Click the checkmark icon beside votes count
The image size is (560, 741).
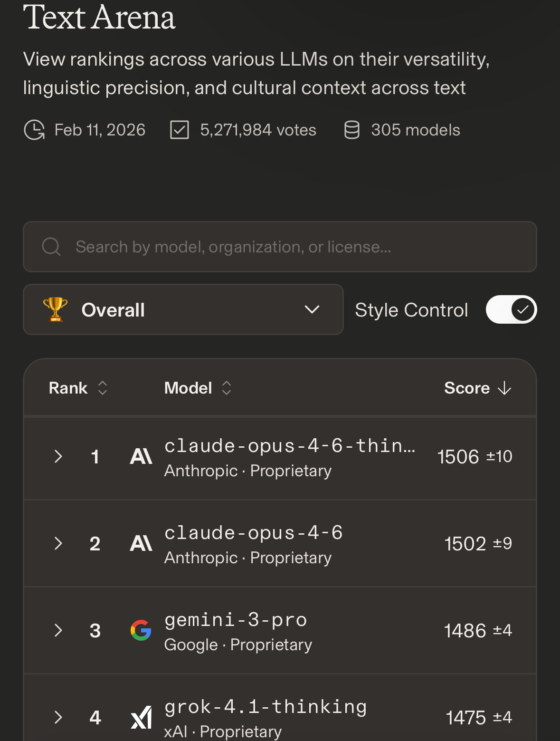click(180, 130)
